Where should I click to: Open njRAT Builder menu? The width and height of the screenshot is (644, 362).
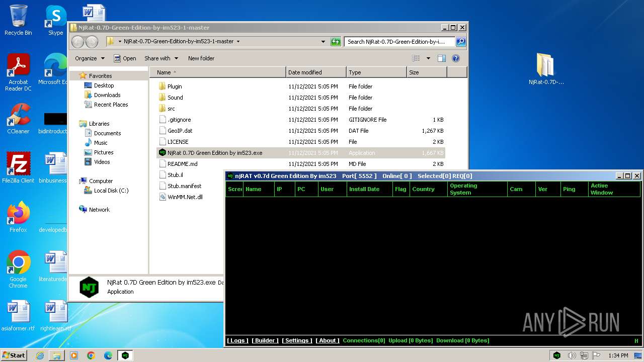[265, 340]
